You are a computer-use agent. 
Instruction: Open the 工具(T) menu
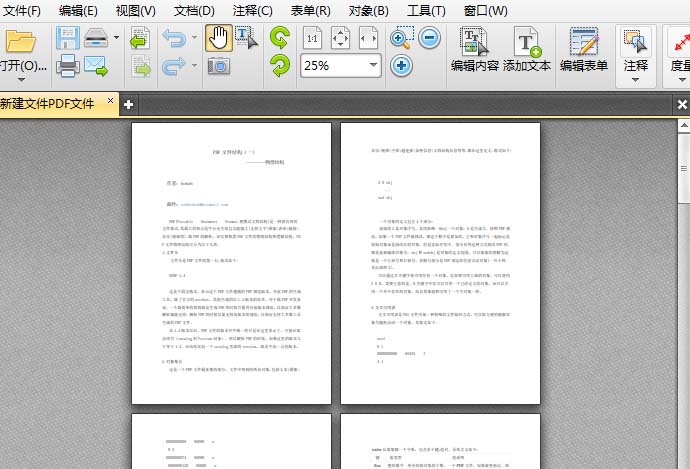[x=426, y=11]
